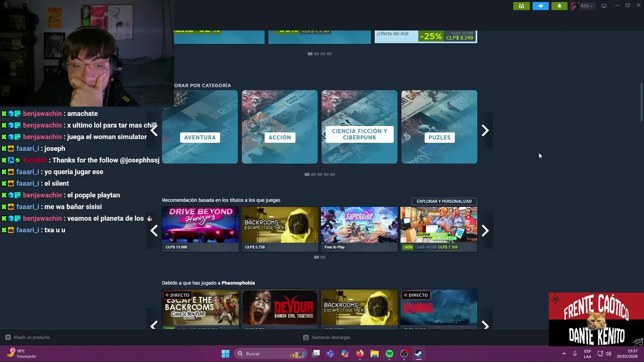644x362 pixels.
Task: Click Phasmophobia link in section heading
Action: pos(238,283)
